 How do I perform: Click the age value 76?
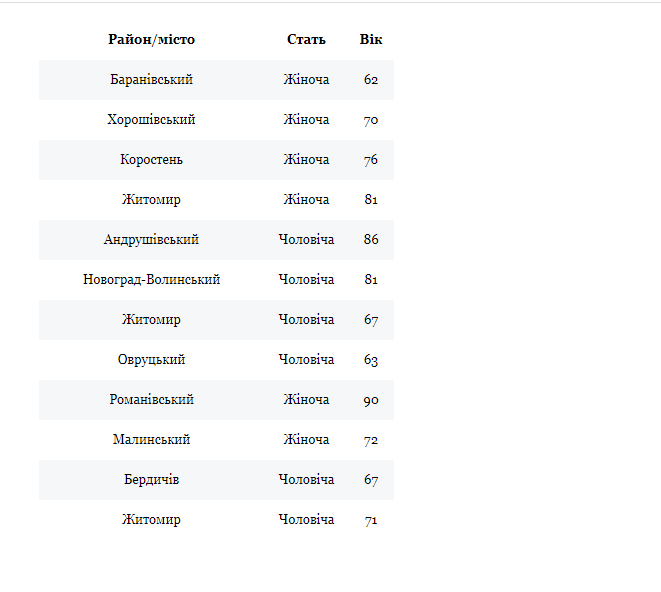click(371, 160)
